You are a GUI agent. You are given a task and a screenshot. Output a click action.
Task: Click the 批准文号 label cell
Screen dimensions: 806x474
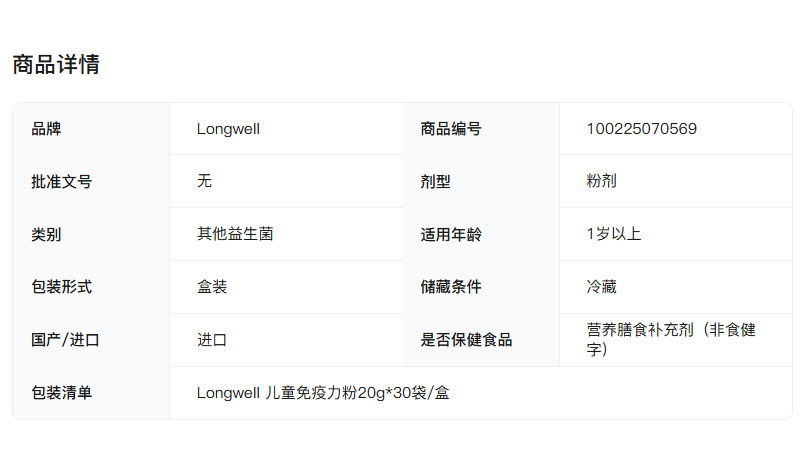pos(62,182)
